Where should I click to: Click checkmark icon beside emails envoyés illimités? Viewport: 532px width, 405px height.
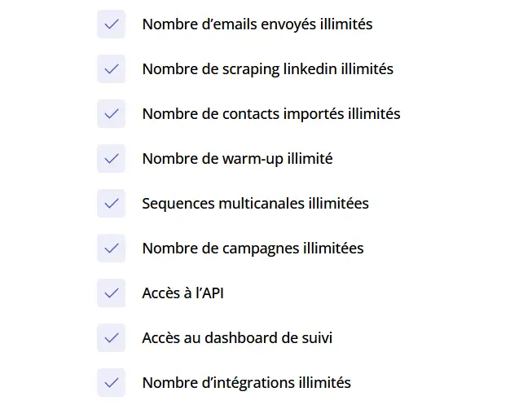pyautogui.click(x=112, y=24)
